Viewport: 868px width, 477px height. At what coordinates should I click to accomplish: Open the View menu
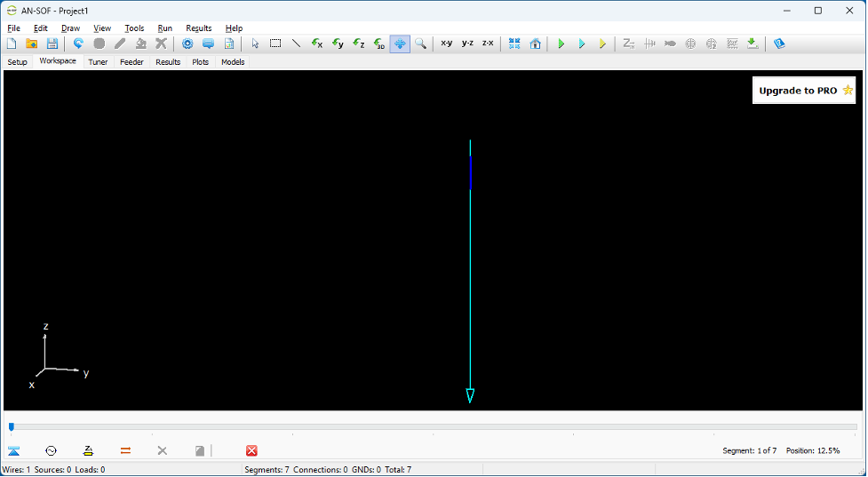coord(102,28)
